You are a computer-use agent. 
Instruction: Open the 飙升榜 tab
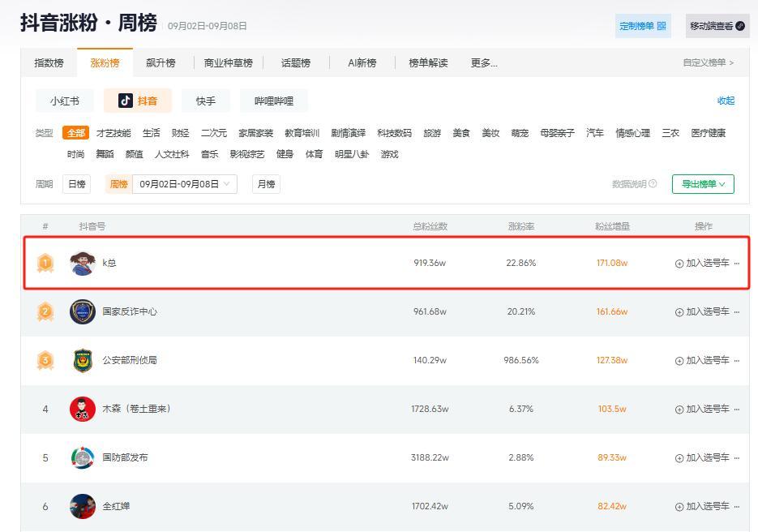160,63
